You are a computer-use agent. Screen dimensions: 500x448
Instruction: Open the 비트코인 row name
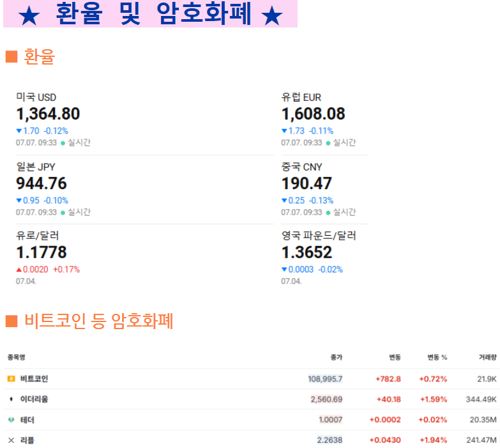click(34, 379)
